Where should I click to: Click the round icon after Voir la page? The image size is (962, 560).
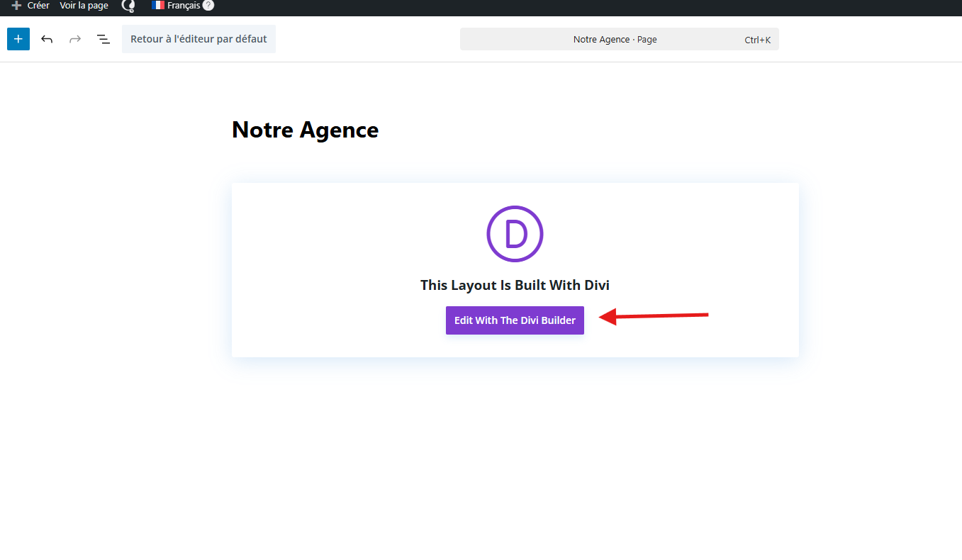coord(128,6)
